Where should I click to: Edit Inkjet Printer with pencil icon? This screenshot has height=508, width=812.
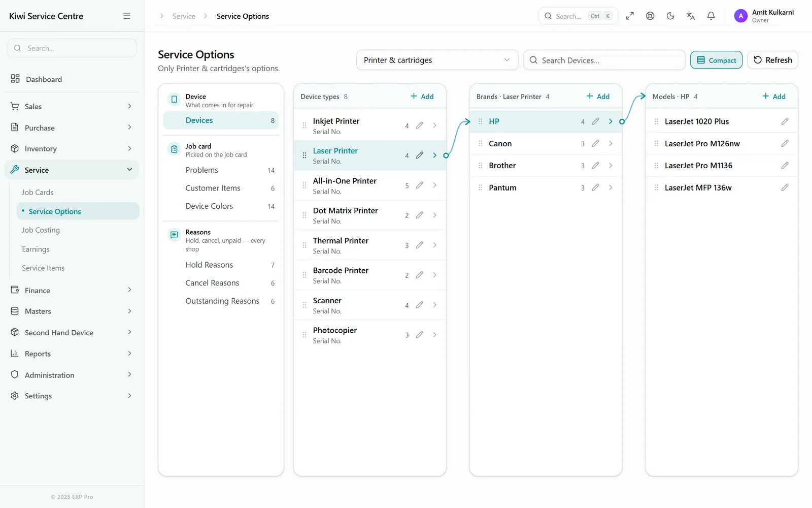pos(420,125)
